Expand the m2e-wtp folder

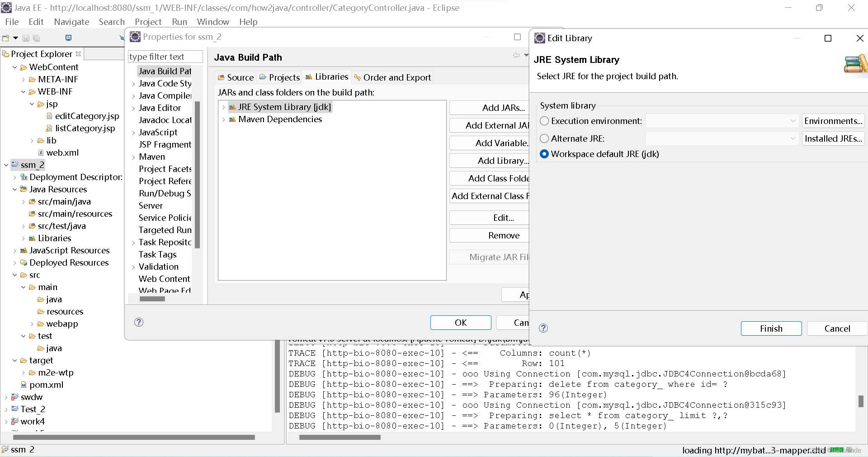point(24,373)
